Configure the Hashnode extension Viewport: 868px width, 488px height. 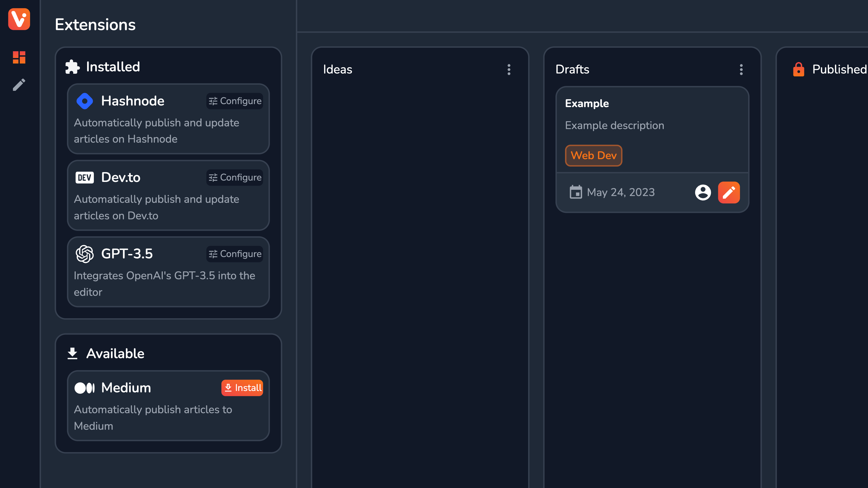pos(235,101)
